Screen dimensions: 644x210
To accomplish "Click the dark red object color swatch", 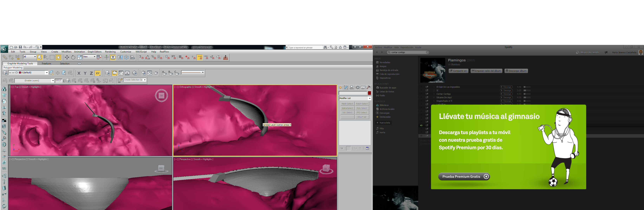I will tap(369, 93).
